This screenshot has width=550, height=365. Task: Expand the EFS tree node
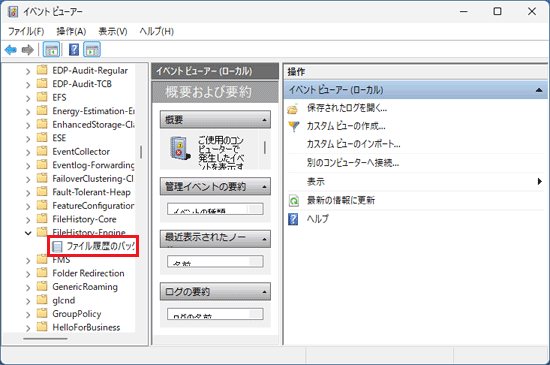[x=28, y=98]
